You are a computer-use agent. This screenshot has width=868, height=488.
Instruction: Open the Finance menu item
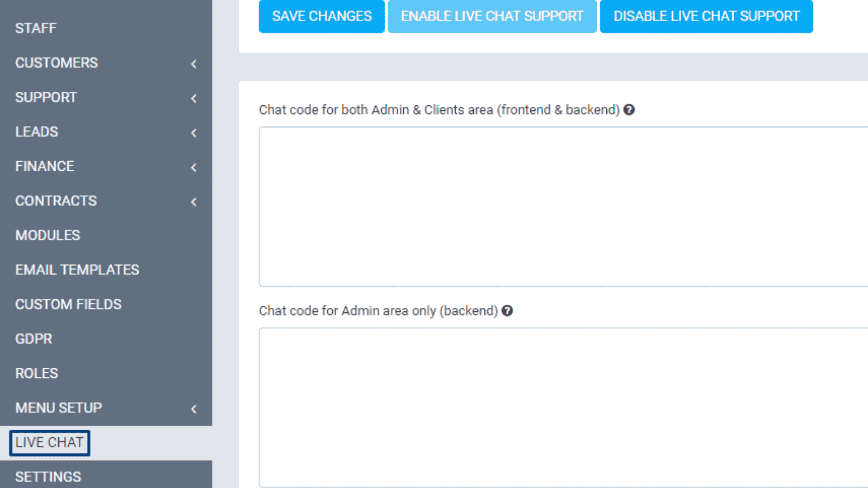[106, 166]
